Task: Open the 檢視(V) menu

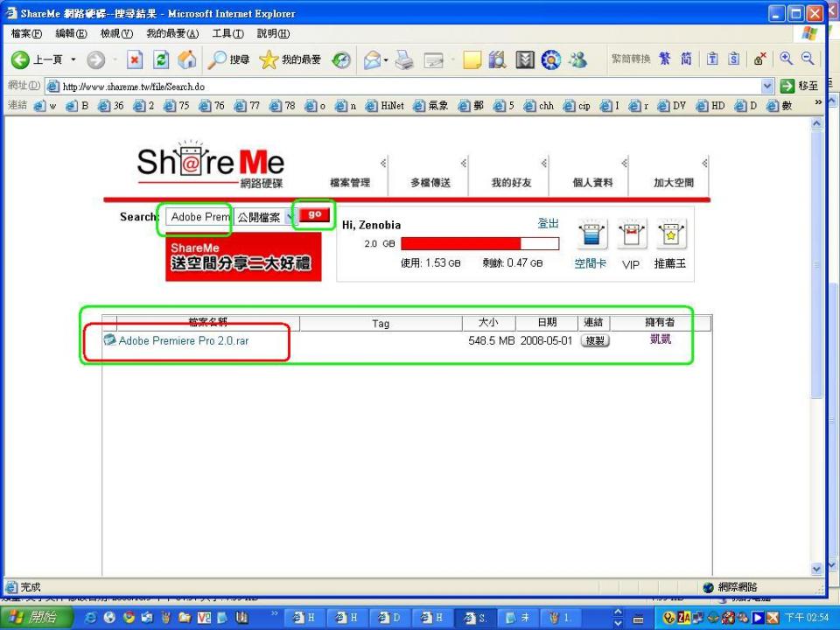Action: click(116, 34)
